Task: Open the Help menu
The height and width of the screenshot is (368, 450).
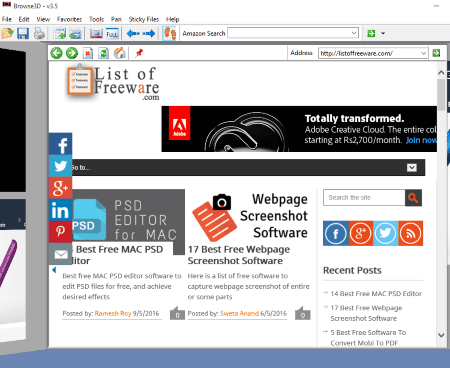Action: point(173,19)
